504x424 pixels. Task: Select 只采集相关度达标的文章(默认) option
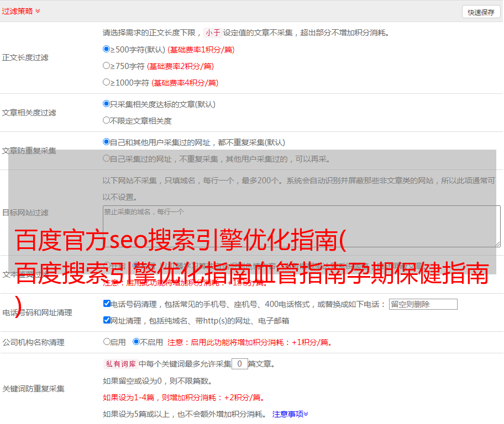tap(106, 103)
